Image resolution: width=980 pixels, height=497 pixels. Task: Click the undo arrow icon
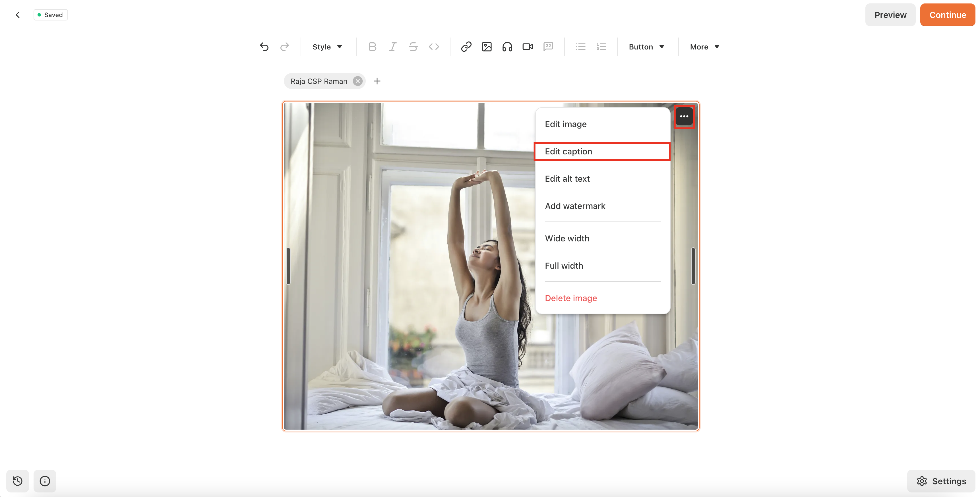coord(264,47)
